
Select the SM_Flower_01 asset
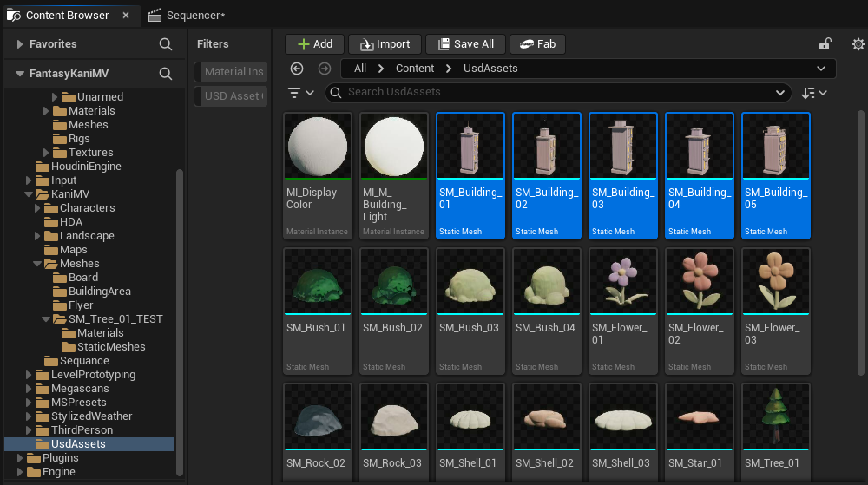623,311
